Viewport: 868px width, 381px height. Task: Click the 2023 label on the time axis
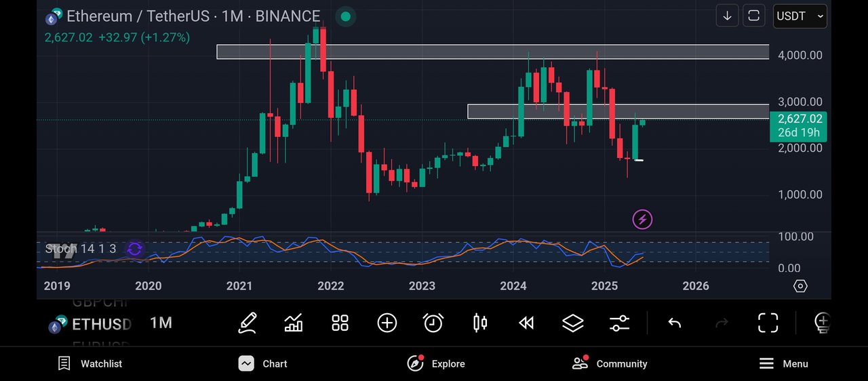(422, 286)
